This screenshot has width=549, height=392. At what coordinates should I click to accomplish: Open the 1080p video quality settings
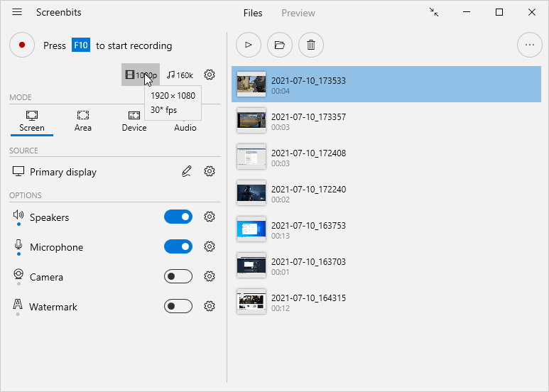pyautogui.click(x=141, y=75)
